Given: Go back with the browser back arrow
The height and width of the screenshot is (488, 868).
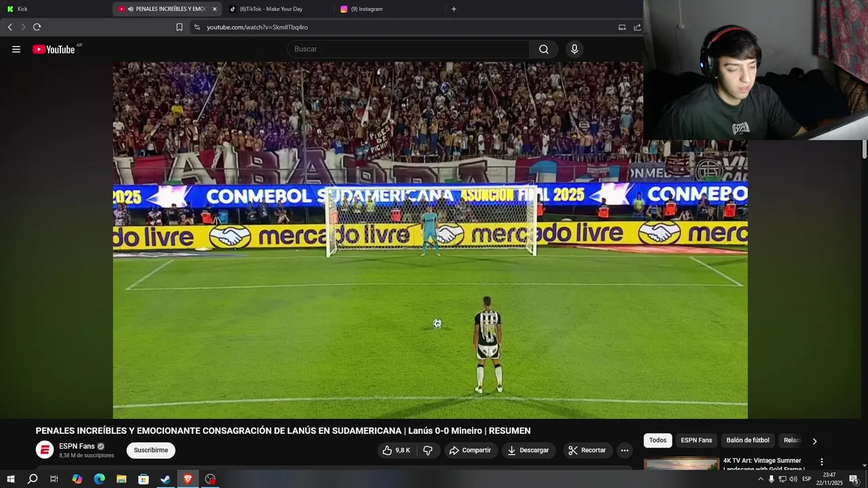Looking at the screenshot, I should point(9,27).
